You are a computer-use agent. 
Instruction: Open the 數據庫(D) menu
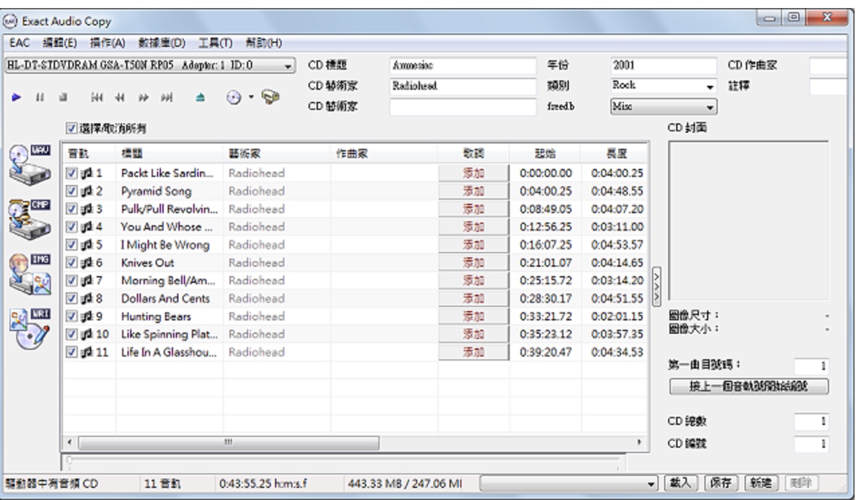pyautogui.click(x=162, y=43)
